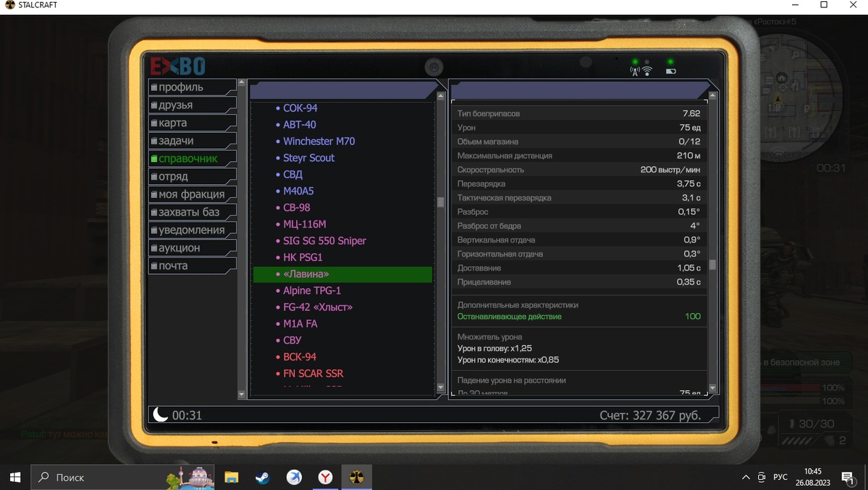The width and height of the screenshot is (868, 490).
Task: Open захваты баз section
Action: click(193, 212)
